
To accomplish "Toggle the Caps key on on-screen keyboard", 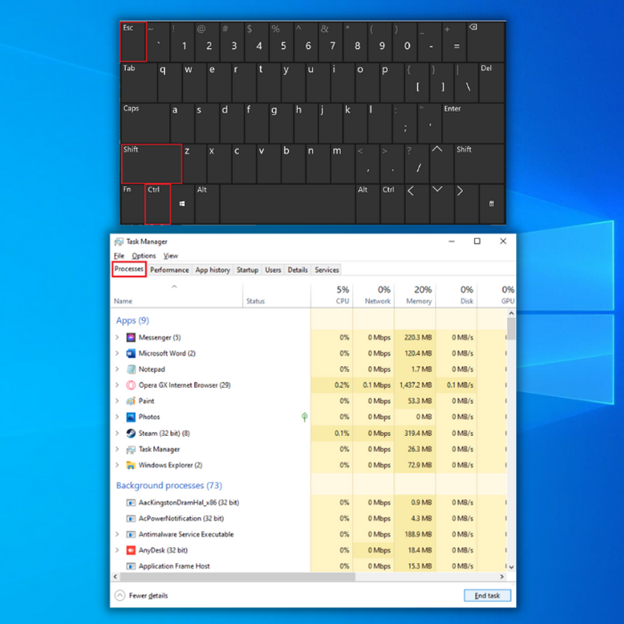I will (x=145, y=123).
